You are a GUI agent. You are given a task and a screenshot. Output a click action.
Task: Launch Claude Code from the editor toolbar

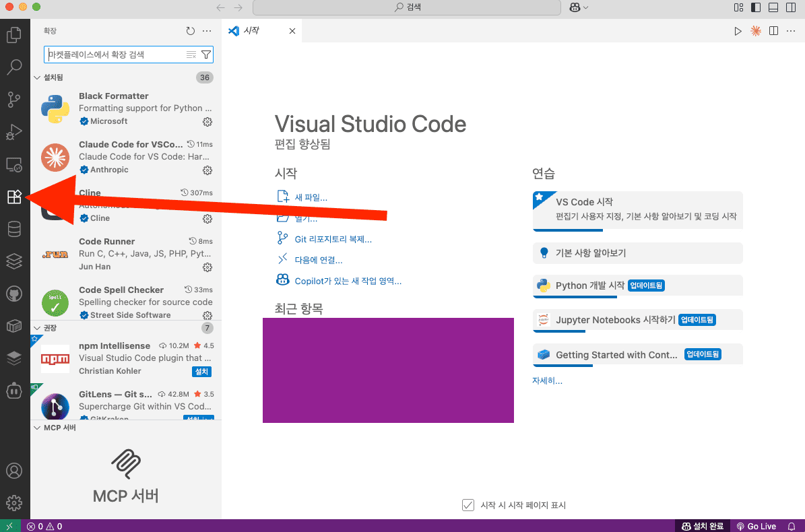coord(756,31)
